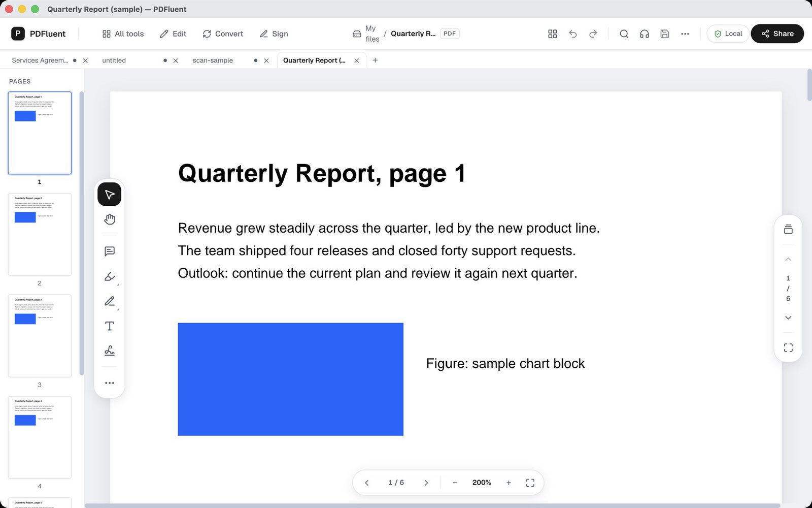Click fit-page icon on right panel
This screenshot has height=508, width=812.
pyautogui.click(x=788, y=347)
